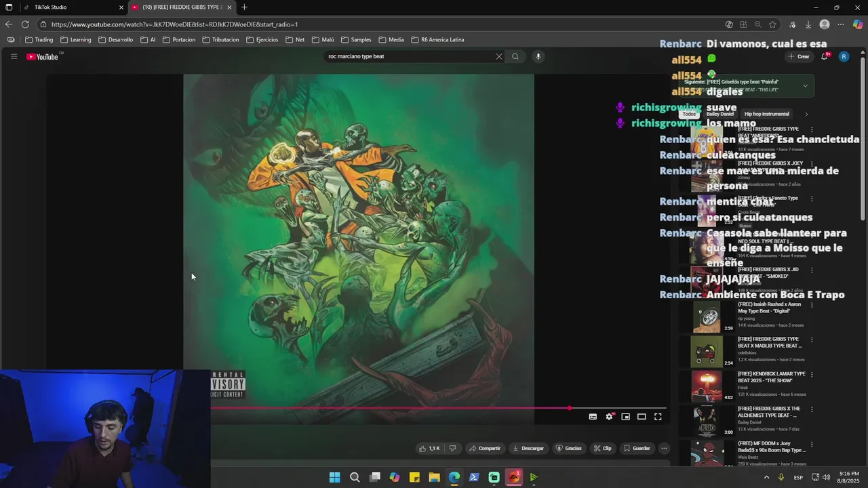Open the Trading bookmarks folder

[39, 40]
